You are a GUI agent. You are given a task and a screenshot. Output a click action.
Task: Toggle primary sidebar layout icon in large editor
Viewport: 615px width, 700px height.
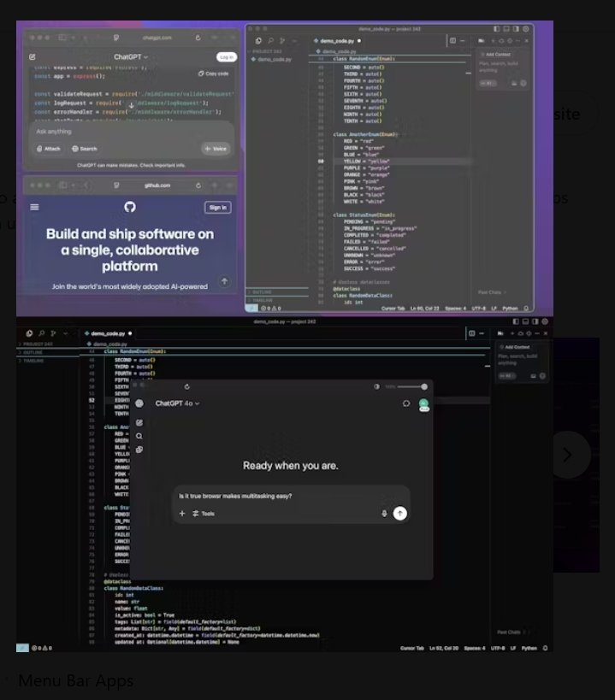tap(516, 321)
